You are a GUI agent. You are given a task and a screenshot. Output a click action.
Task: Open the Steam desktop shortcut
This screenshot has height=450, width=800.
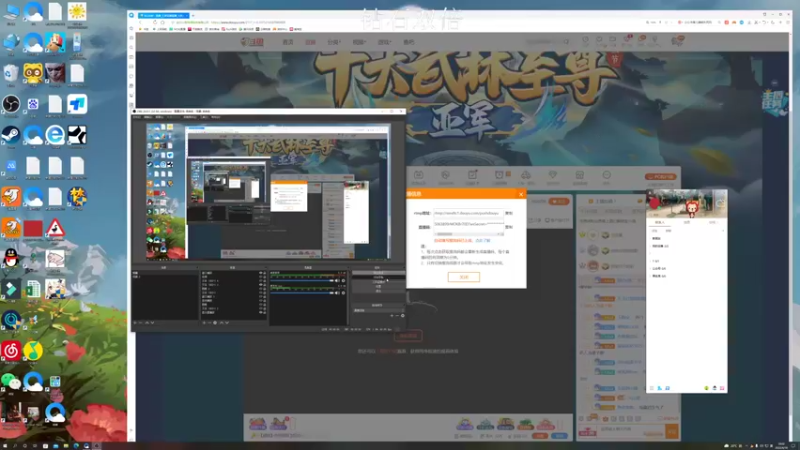point(11,135)
